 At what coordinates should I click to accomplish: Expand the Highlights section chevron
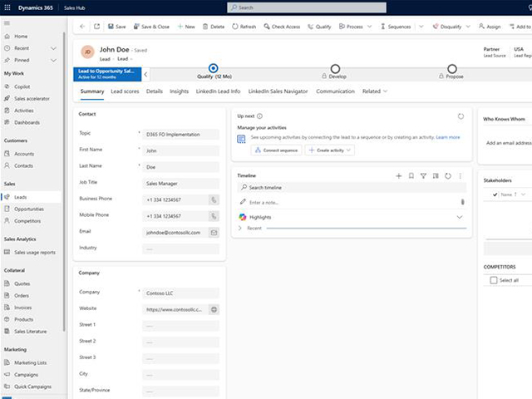(460, 217)
